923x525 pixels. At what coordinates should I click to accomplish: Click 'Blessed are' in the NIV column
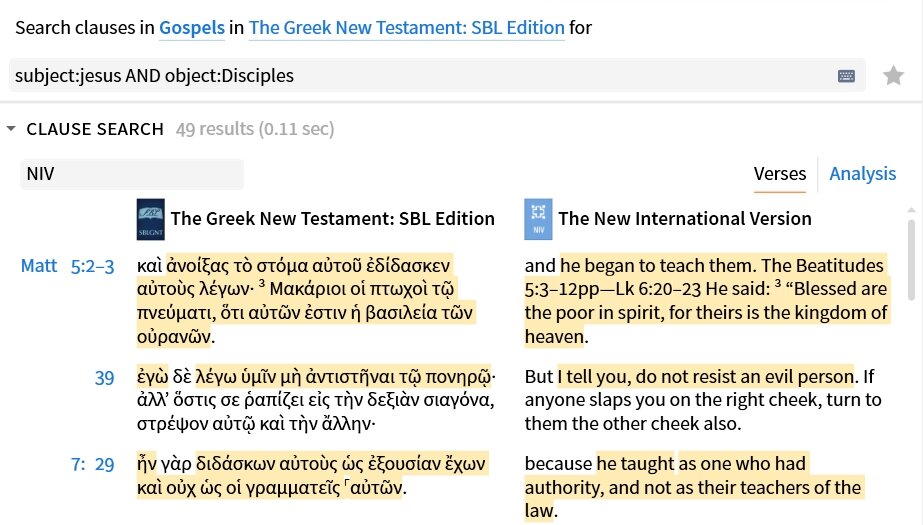841,289
